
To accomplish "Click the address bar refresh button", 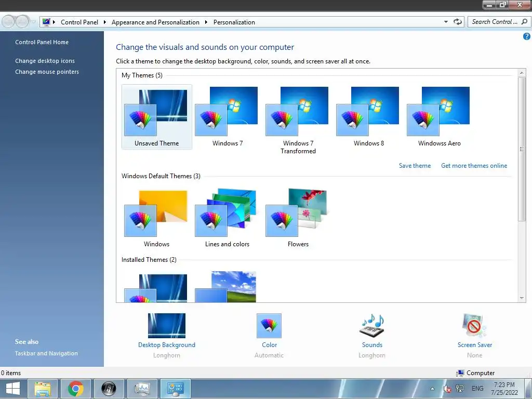I will click(458, 22).
